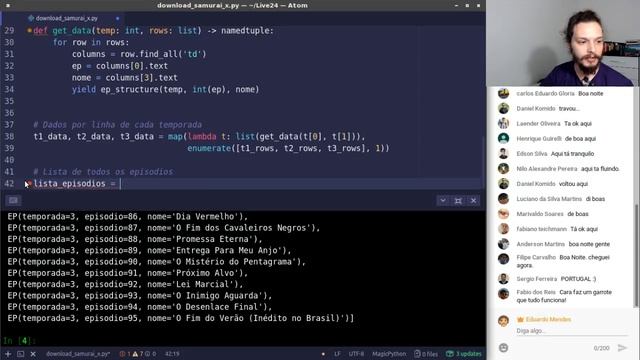Change UTF-8 file encoding

pyautogui.click(x=356, y=354)
